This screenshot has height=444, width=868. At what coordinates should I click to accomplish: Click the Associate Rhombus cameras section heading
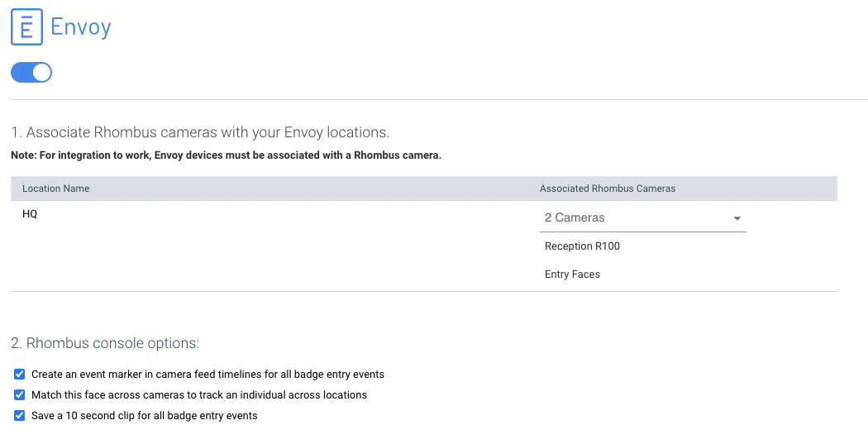pos(200,132)
